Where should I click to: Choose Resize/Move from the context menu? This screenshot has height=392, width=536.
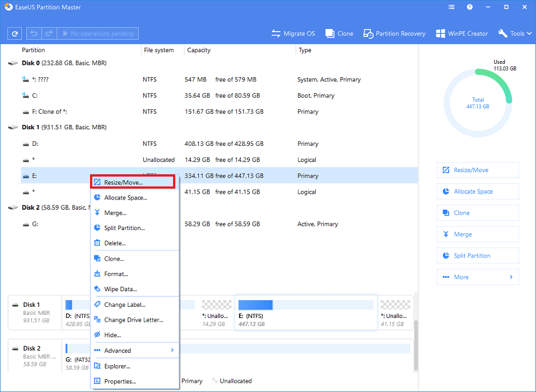pos(133,182)
